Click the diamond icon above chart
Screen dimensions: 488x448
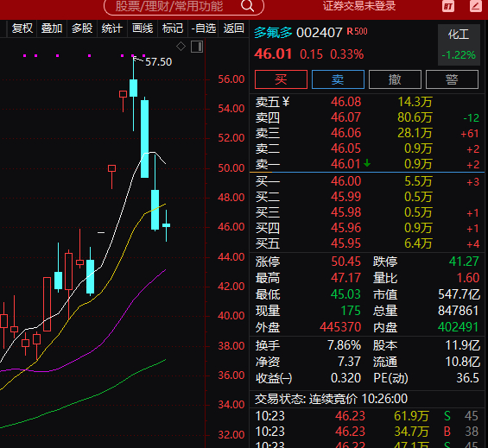[x=181, y=47]
